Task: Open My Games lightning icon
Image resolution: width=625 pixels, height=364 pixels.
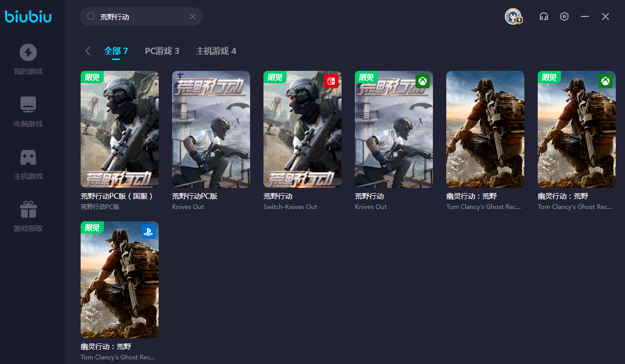Action: [x=28, y=52]
